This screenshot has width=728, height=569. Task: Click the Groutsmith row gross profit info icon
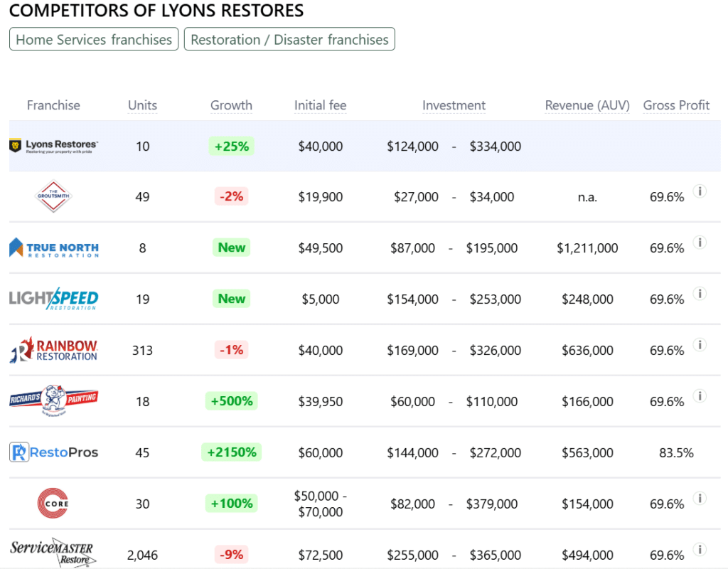point(700,191)
